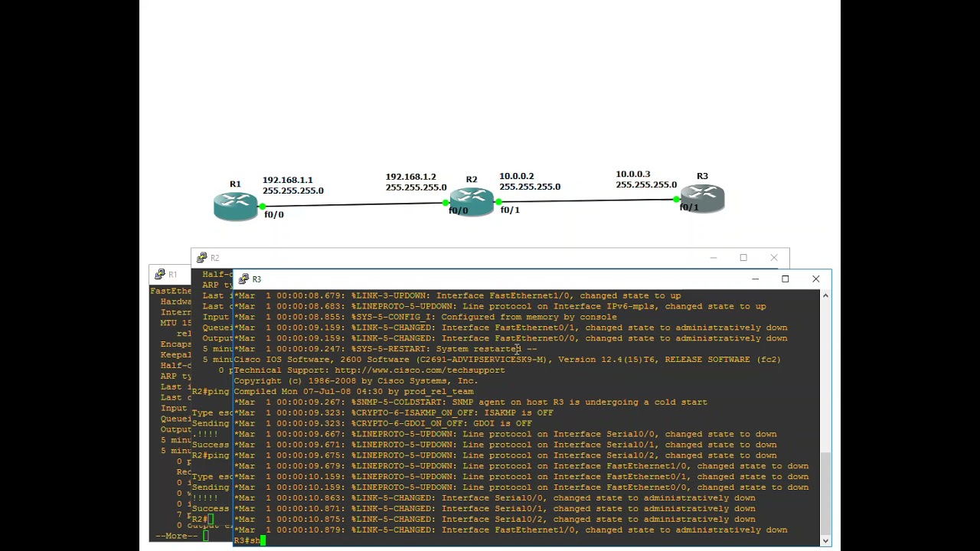This screenshot has width=980, height=551.
Task: Click the f0/1 label right of R2
Action: pyautogui.click(x=510, y=210)
